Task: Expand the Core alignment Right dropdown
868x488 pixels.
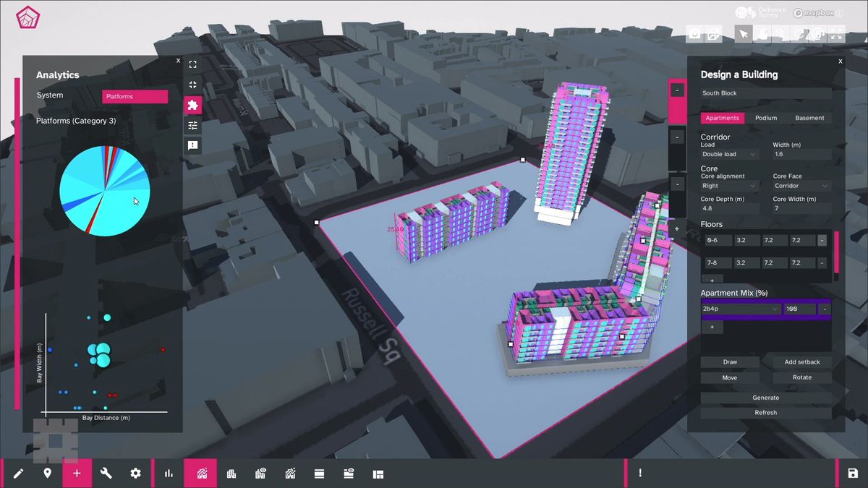Action: pyautogui.click(x=728, y=186)
